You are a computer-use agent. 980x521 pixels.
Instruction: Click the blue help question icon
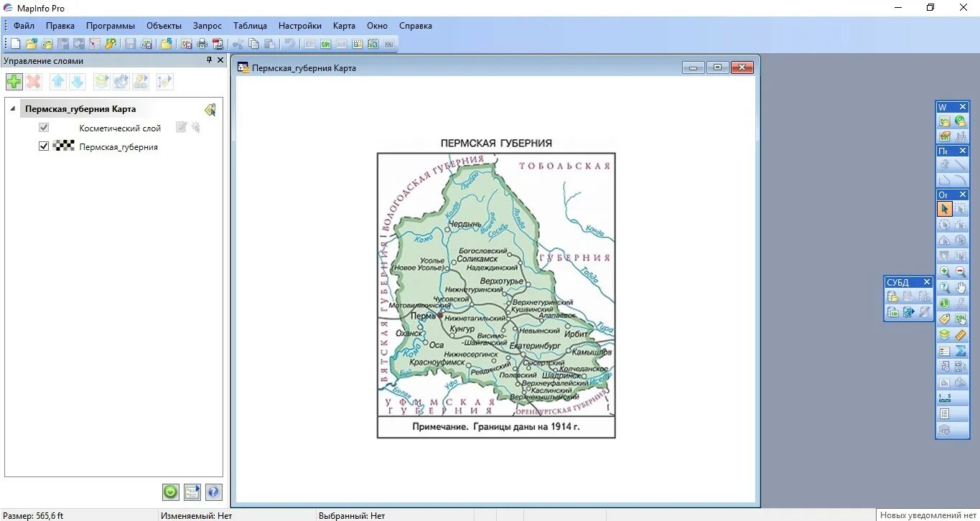pyautogui.click(x=213, y=492)
